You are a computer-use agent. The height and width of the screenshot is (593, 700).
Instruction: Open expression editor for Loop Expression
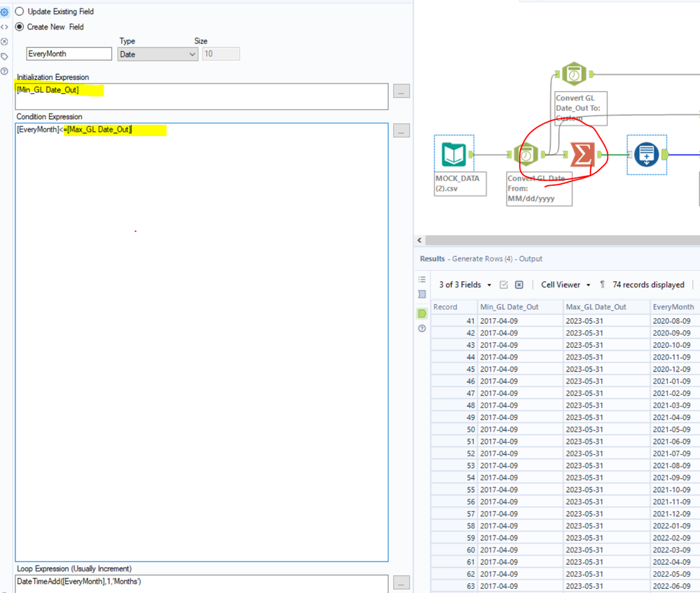tap(402, 582)
